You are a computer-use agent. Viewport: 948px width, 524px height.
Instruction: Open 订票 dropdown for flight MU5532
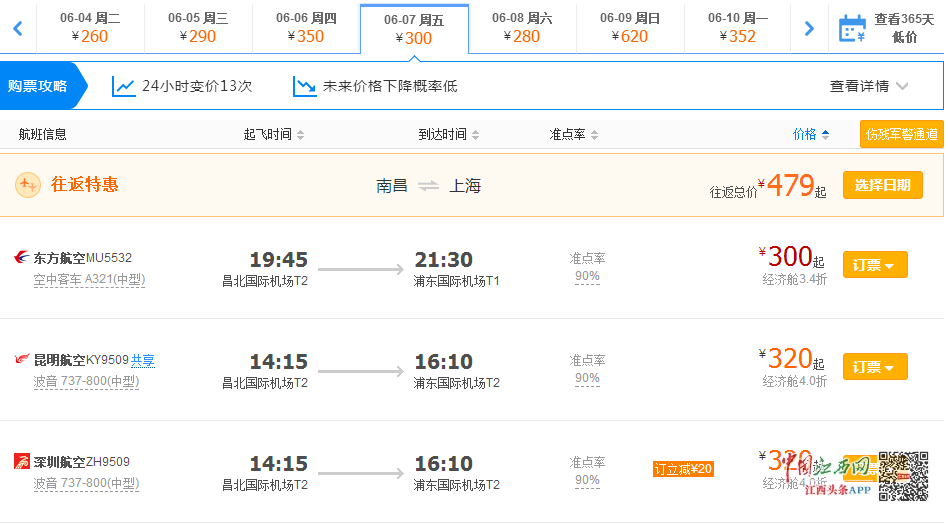click(x=875, y=265)
